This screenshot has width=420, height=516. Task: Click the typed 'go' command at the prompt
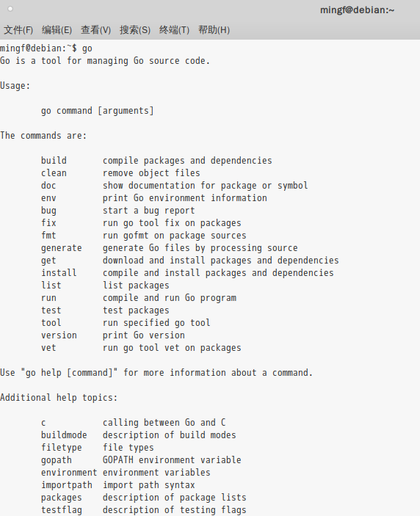87,48
